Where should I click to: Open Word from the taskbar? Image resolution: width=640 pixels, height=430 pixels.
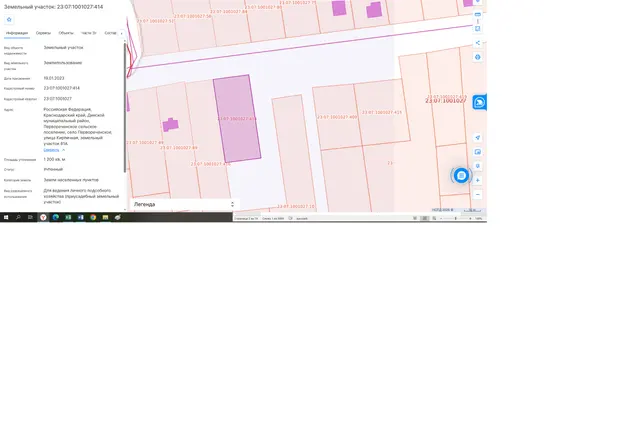[x=80, y=217]
